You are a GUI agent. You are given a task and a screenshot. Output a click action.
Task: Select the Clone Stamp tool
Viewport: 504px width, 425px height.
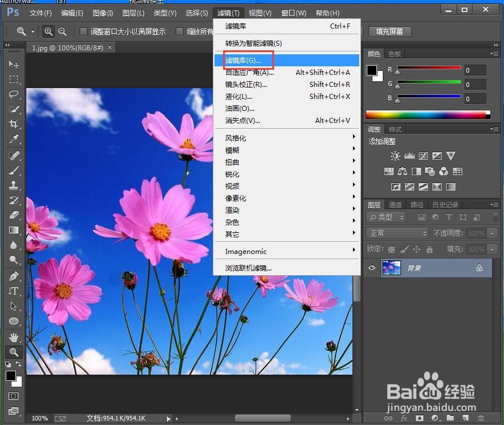(14, 185)
